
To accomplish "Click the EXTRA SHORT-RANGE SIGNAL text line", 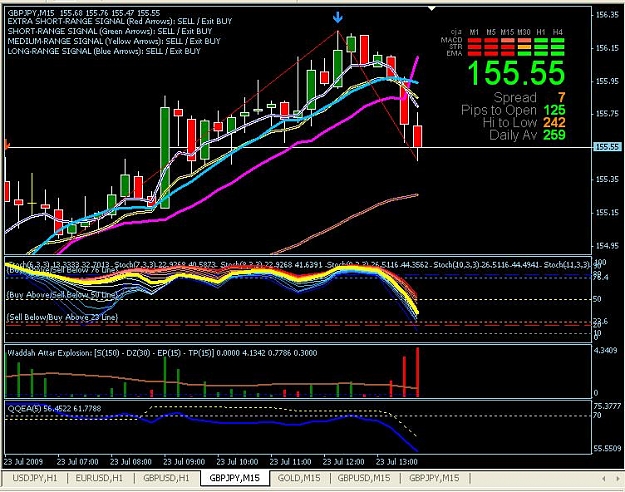I will coord(120,21).
